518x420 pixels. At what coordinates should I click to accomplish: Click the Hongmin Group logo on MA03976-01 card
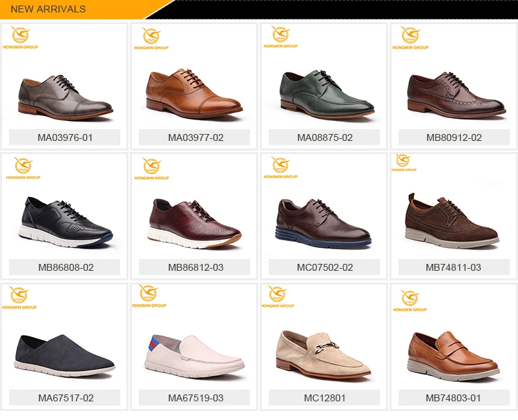click(x=21, y=38)
